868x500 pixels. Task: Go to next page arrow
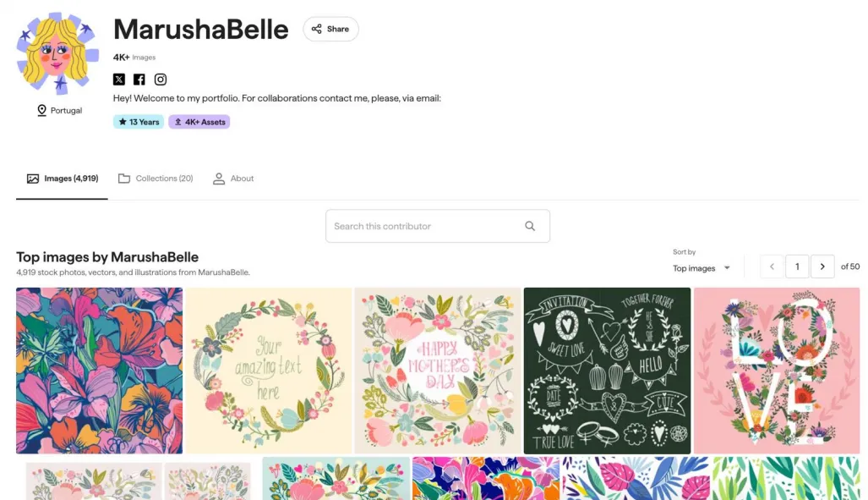point(822,267)
